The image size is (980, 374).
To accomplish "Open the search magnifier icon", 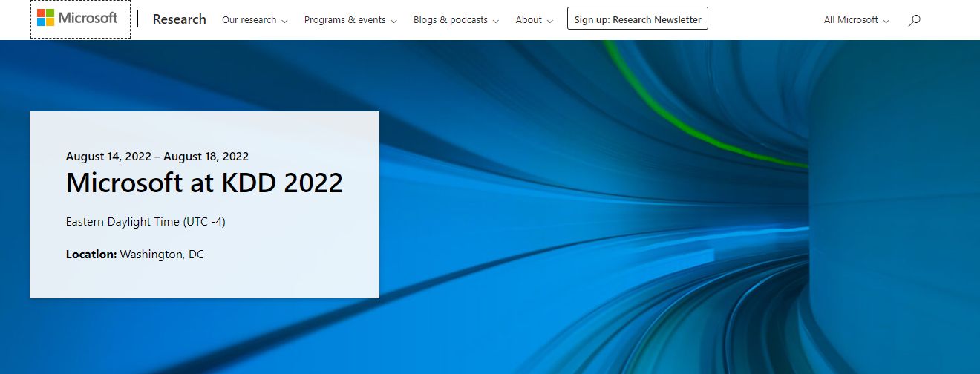I will coord(914,20).
